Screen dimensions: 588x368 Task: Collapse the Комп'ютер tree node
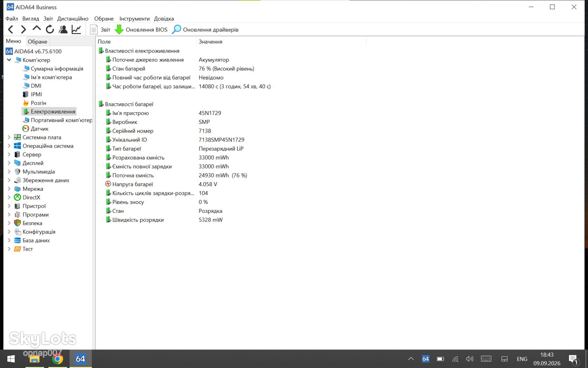coord(9,60)
